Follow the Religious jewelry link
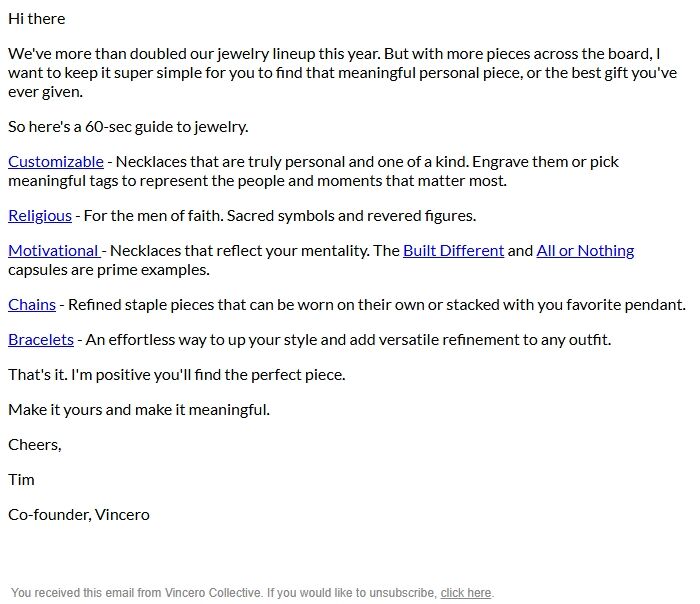The image size is (700, 604). point(40,216)
